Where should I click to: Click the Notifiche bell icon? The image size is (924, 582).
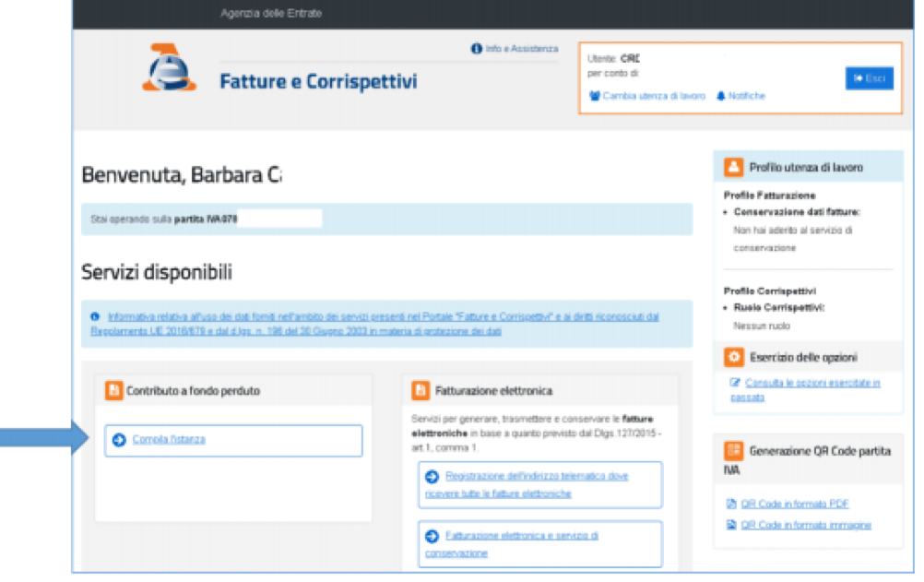tap(721, 96)
